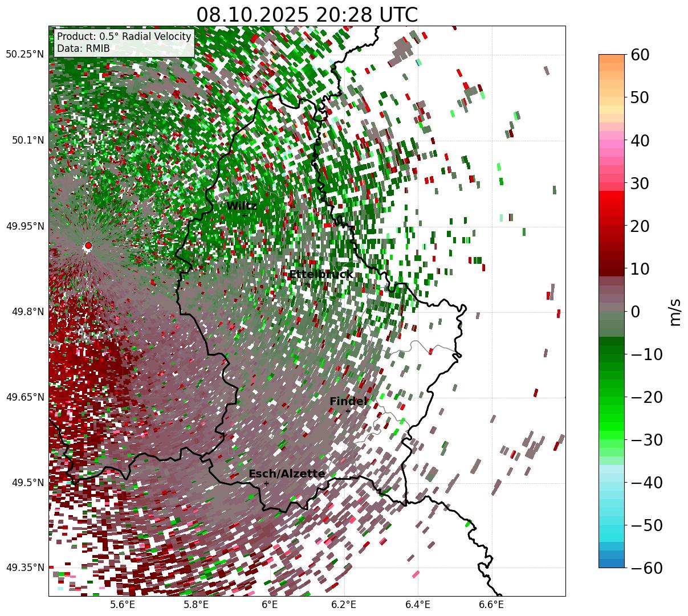Click the Product: 0.5° Radial Velocity text
Viewport: 688px width, 616px height.
tap(124, 36)
